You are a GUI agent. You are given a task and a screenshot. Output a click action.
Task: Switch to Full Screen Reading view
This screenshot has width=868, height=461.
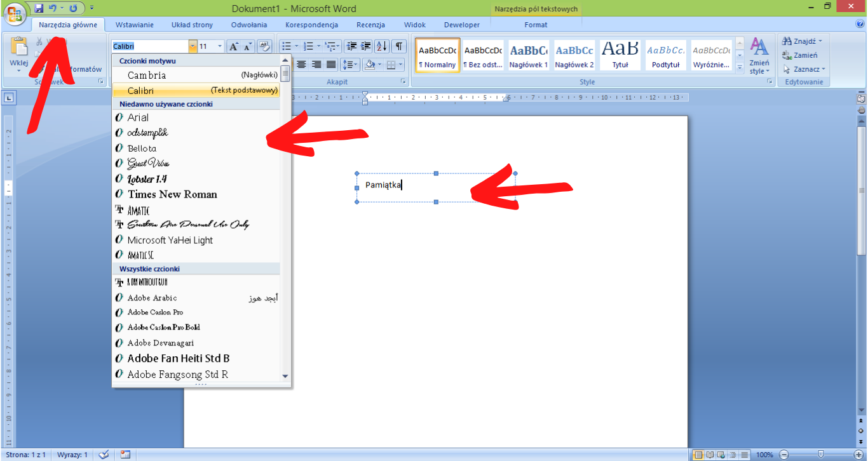pos(710,455)
